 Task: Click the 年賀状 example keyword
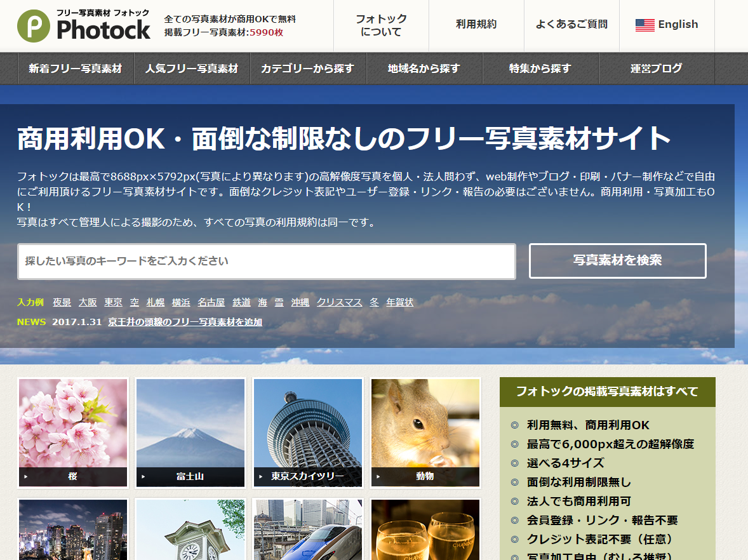point(400,302)
